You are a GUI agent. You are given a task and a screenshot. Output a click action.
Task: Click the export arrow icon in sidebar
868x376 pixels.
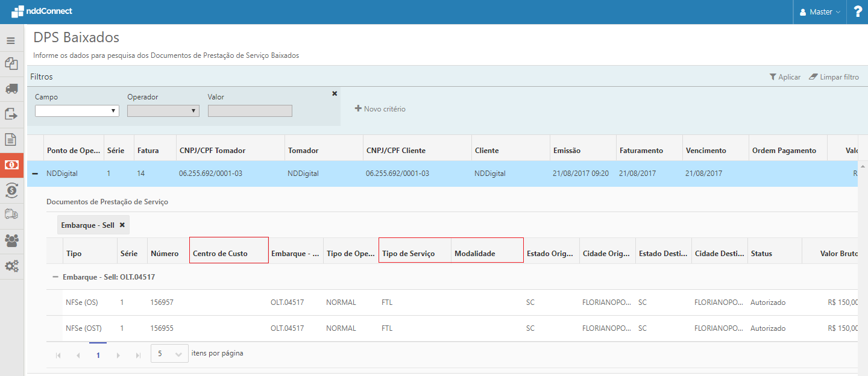(x=11, y=114)
